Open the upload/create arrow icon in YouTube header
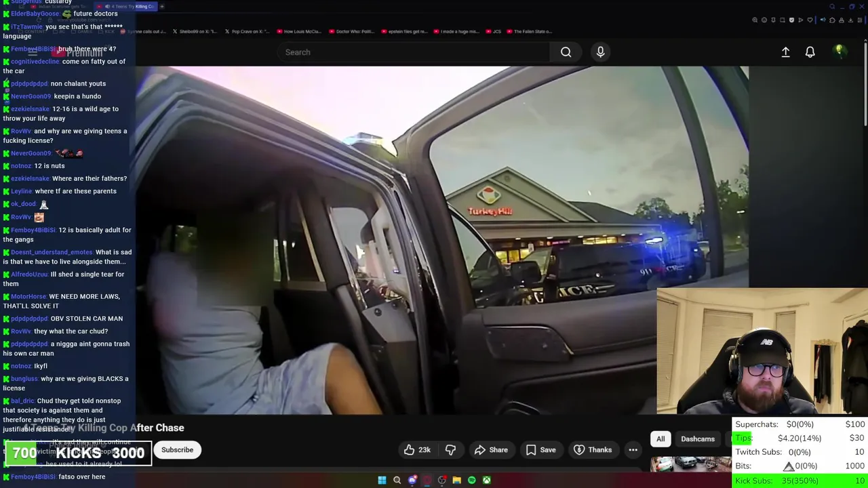The width and height of the screenshot is (868, 488). 785,52
